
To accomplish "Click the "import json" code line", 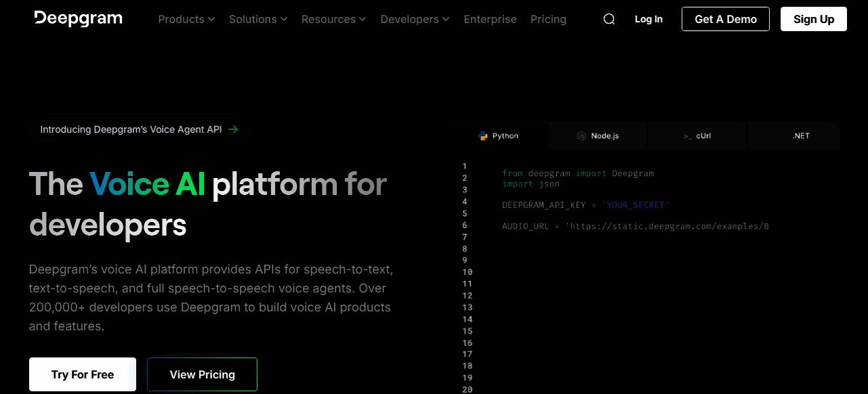I will (x=531, y=184).
